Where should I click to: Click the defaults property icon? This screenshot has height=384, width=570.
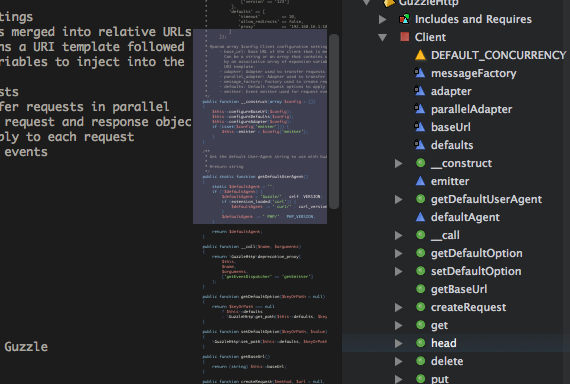420,145
